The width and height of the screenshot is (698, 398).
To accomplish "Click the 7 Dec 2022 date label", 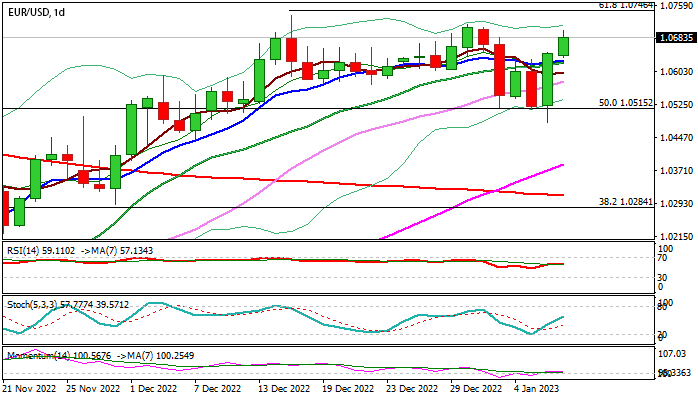I will (x=218, y=388).
